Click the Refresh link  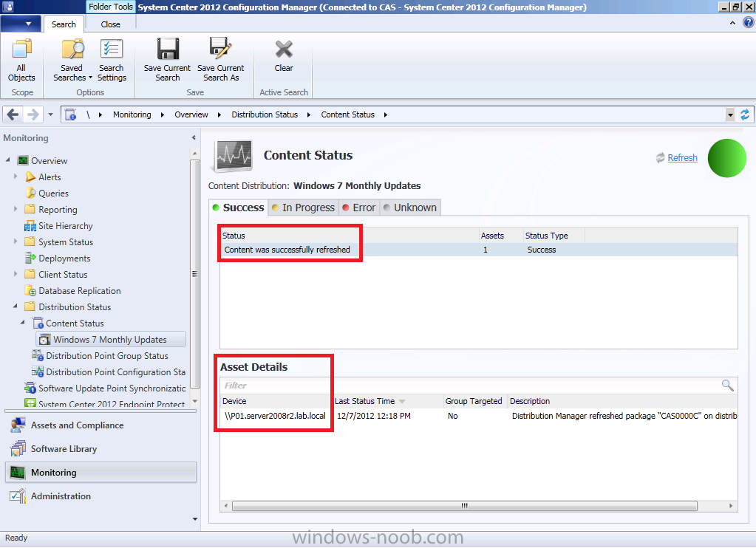click(682, 157)
